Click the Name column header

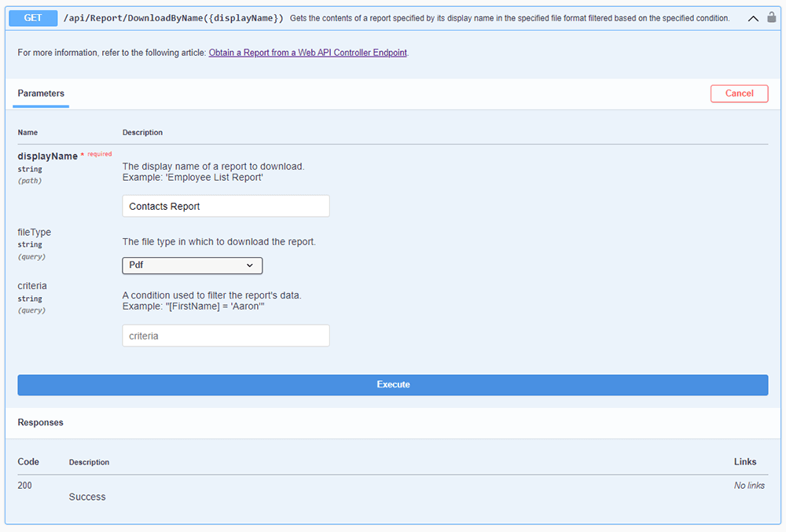[28, 132]
